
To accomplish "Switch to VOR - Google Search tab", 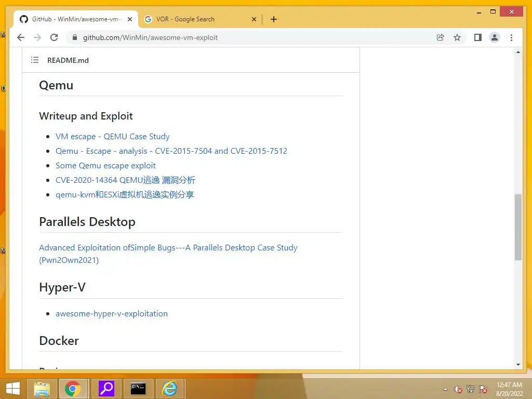I will tap(200, 19).
